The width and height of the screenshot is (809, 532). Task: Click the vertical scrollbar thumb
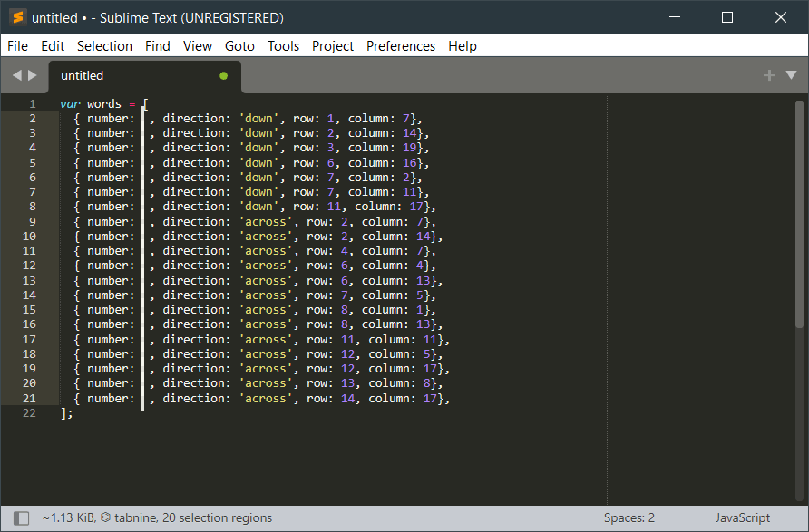pyautogui.click(x=799, y=214)
